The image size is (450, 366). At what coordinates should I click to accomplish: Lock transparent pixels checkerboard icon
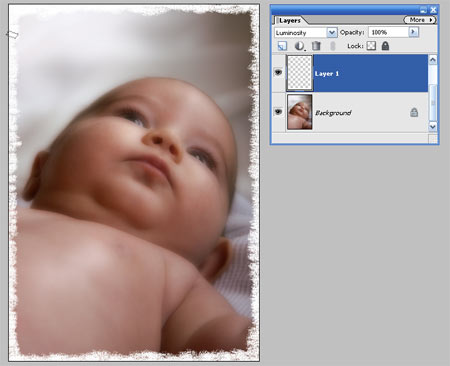(371, 46)
